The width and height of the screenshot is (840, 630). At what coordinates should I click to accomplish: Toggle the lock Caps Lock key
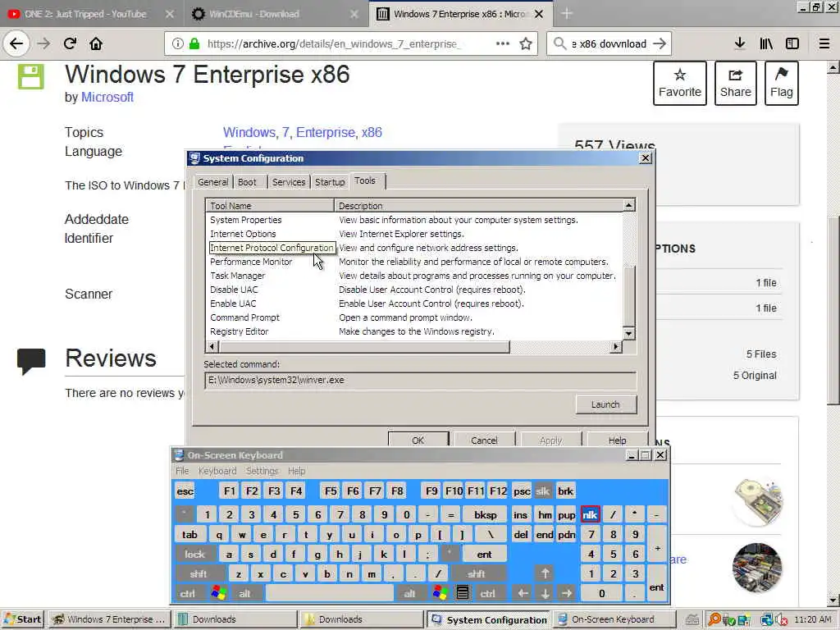194,554
